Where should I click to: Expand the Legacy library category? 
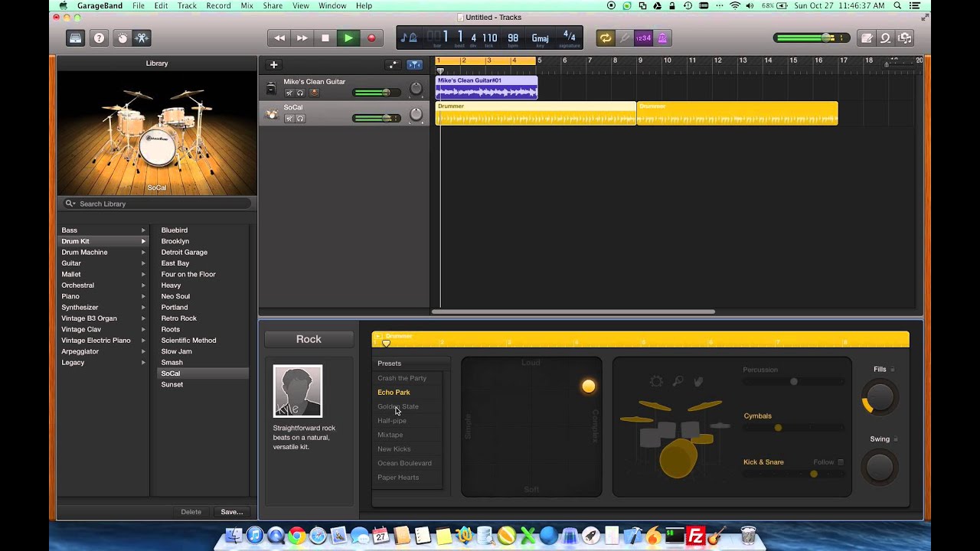pos(143,363)
